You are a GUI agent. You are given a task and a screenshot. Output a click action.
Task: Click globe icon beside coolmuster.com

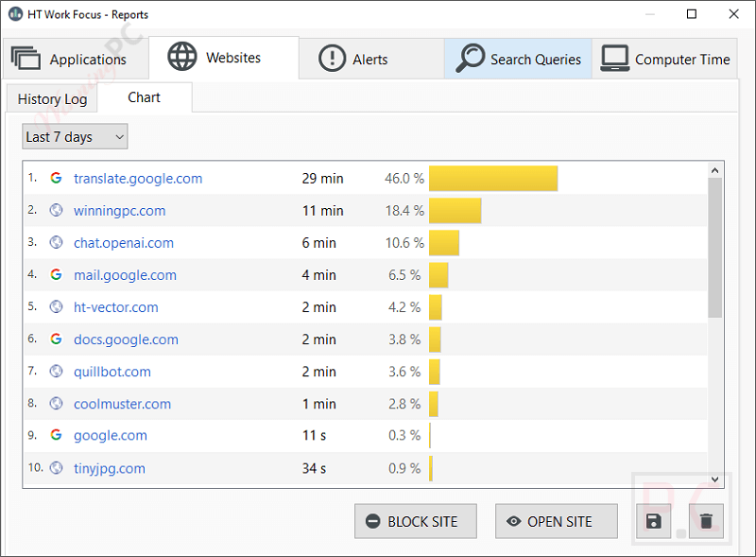click(56, 403)
